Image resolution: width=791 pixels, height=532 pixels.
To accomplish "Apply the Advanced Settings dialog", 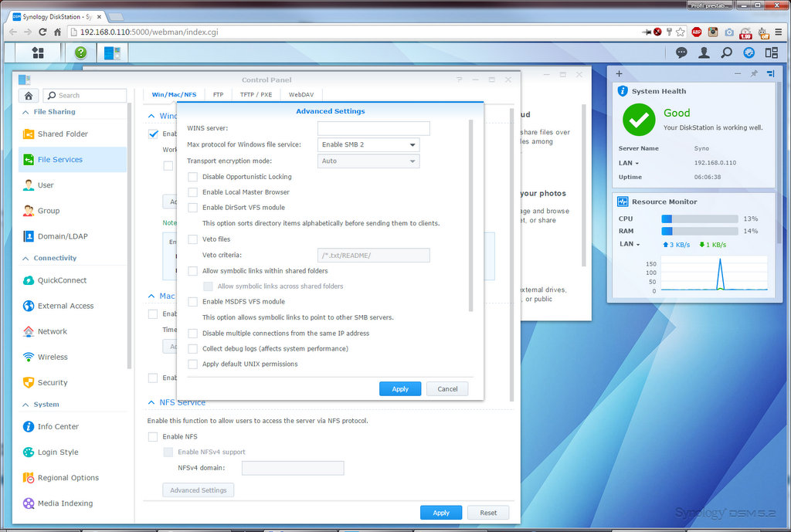I will click(400, 389).
